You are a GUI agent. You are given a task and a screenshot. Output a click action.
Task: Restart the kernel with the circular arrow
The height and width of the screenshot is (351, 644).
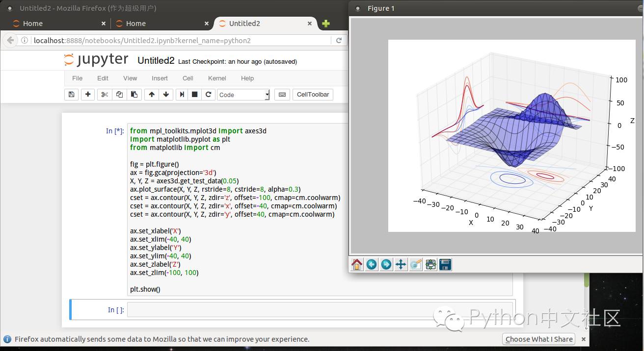(208, 95)
